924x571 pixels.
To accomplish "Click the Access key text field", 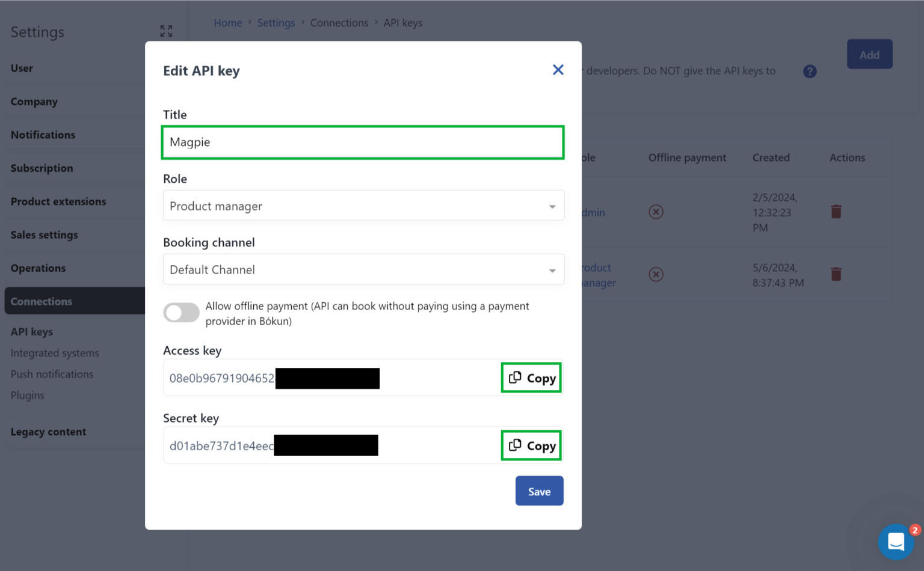I will pyautogui.click(x=331, y=378).
